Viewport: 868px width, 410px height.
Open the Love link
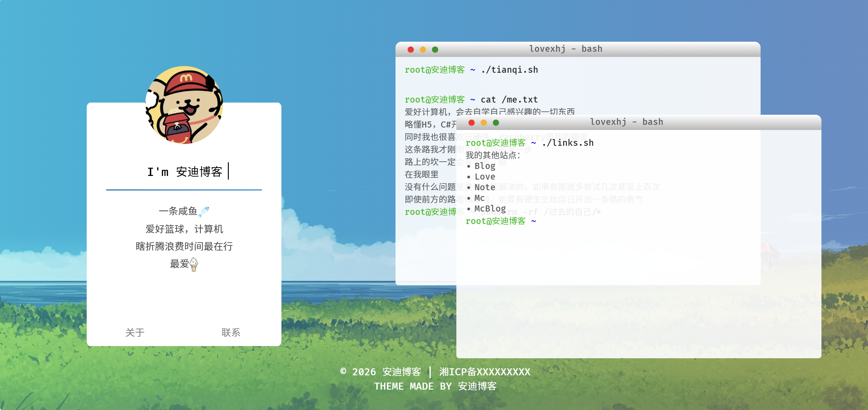pyautogui.click(x=485, y=177)
